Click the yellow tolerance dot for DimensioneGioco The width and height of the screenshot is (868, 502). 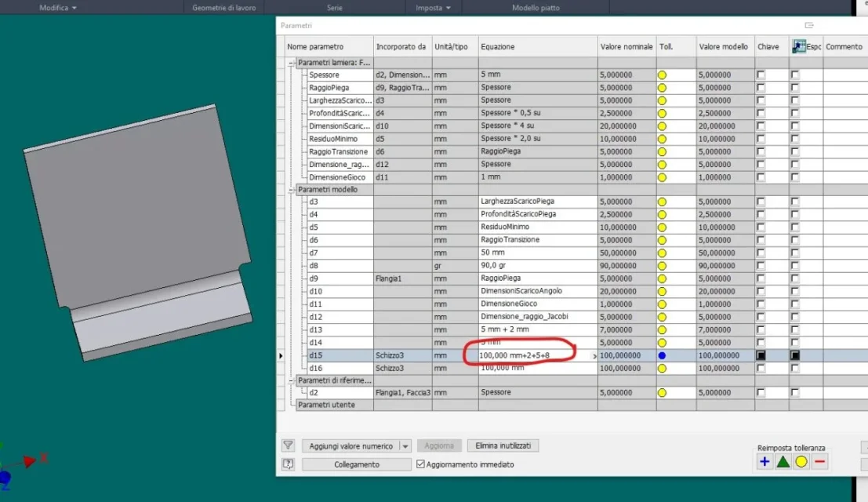pos(662,178)
